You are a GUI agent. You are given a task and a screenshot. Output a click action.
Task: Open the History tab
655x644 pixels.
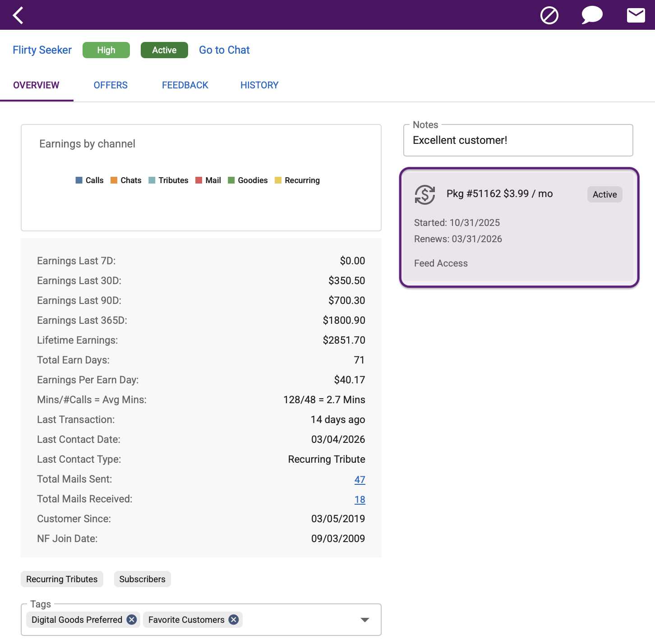259,85
